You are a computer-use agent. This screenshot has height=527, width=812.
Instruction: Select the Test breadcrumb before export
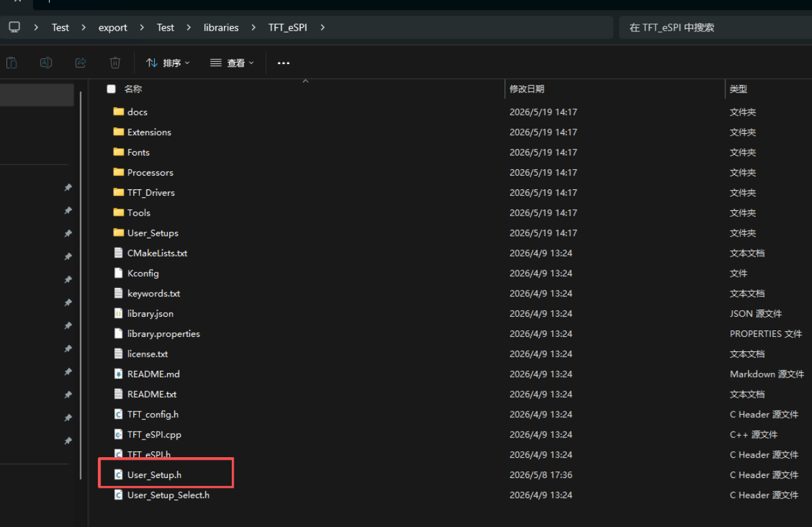pyautogui.click(x=60, y=27)
